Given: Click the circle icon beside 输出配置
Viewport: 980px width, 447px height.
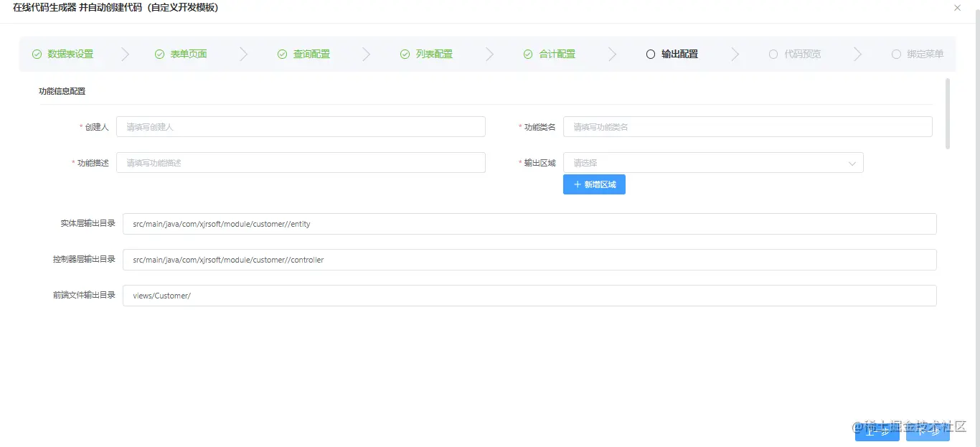Looking at the screenshot, I should click(x=651, y=54).
